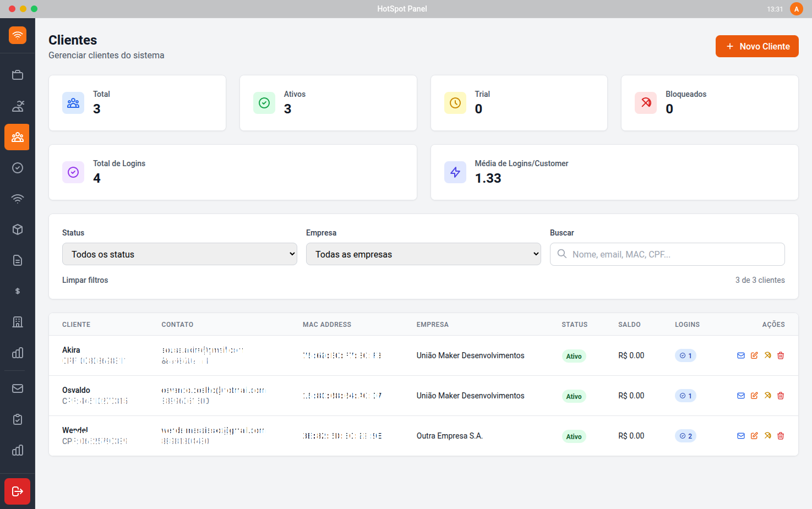Edit the Osvaldo client row
Screen dimensions: 812x509
[754, 396]
